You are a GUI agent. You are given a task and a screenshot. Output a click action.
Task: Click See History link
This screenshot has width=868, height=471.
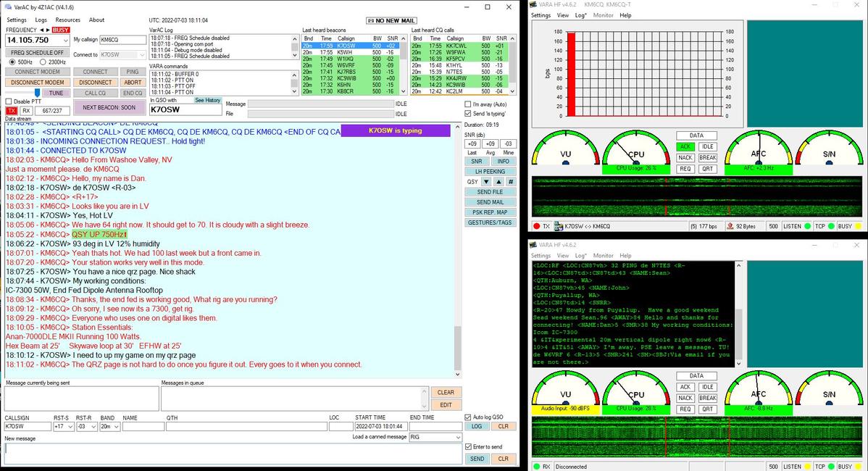(x=207, y=100)
